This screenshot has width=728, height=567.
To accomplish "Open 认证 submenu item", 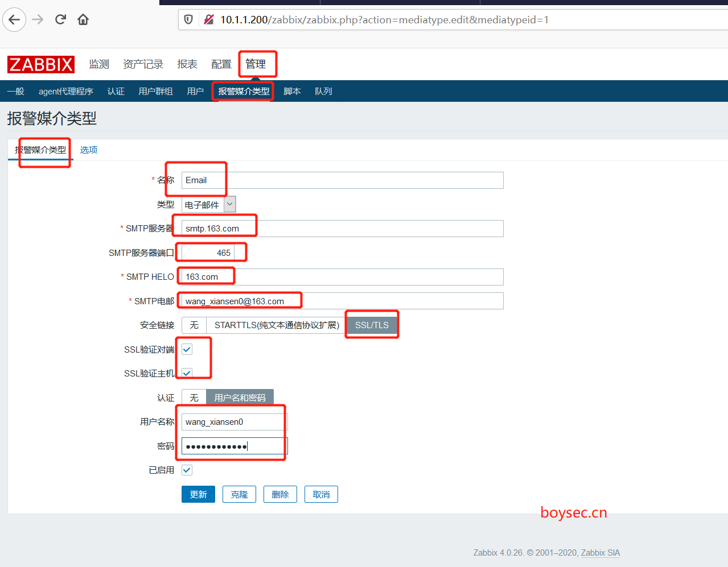I will tap(116, 91).
